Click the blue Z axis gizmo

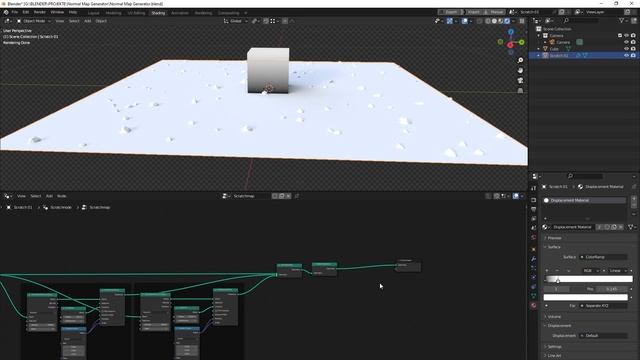click(511, 32)
